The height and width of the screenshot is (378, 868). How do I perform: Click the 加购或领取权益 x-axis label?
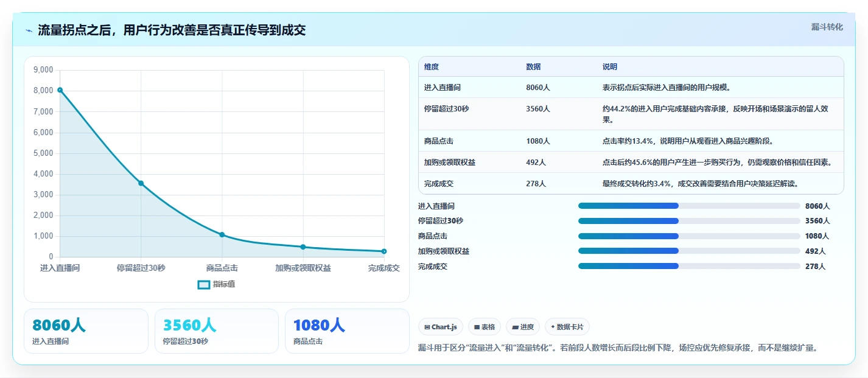(303, 268)
